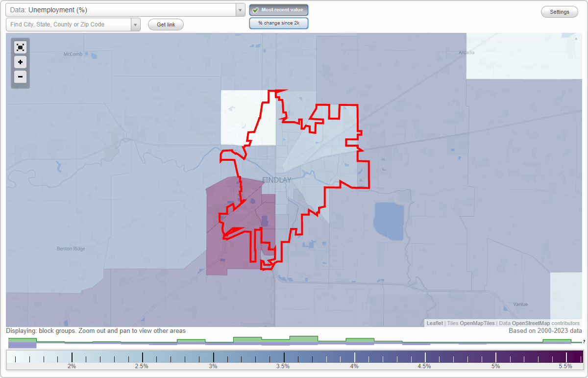Viewport: 588px width, 378px height.
Task: Open the location search dropdown arrow
Action: click(x=136, y=25)
